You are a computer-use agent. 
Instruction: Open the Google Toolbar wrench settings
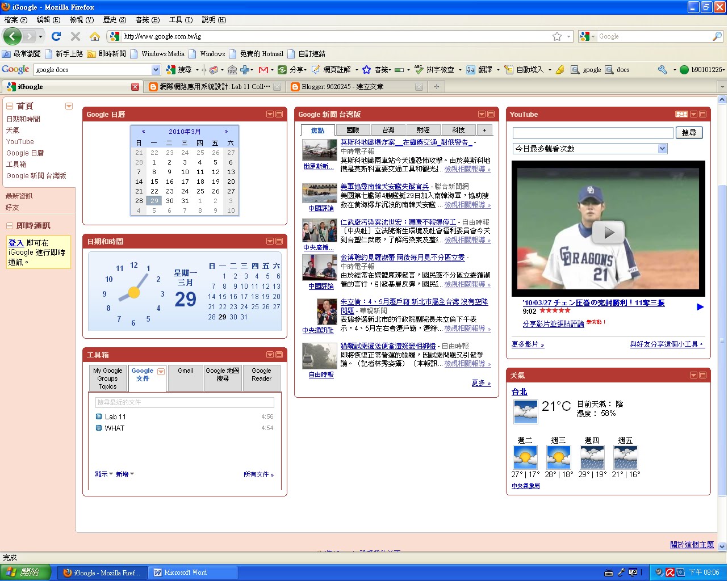pyautogui.click(x=662, y=70)
